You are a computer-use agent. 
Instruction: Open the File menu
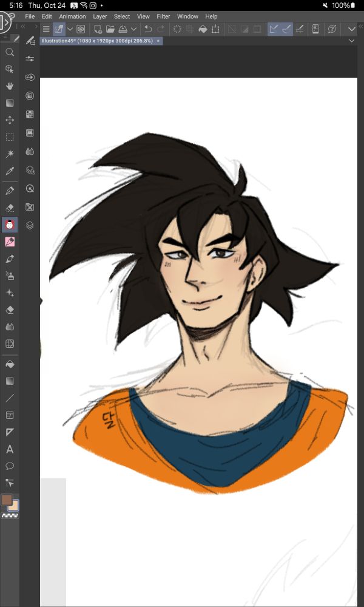click(30, 16)
